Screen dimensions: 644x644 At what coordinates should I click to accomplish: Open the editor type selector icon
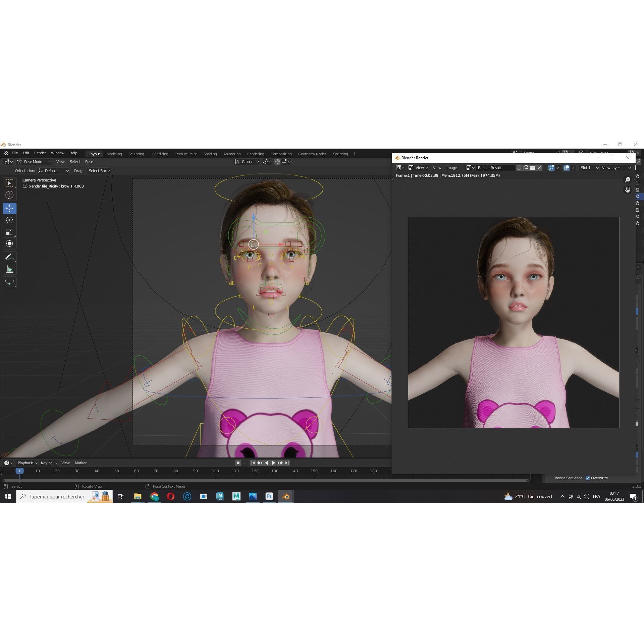(7, 161)
